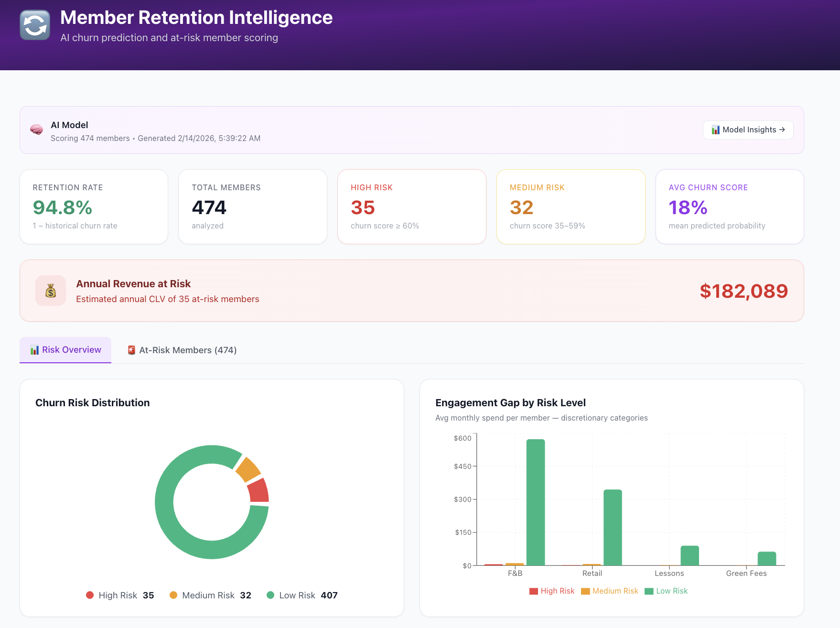Click the Annual Revenue at Risk banner
Viewport: 840px width, 628px height.
point(411,291)
